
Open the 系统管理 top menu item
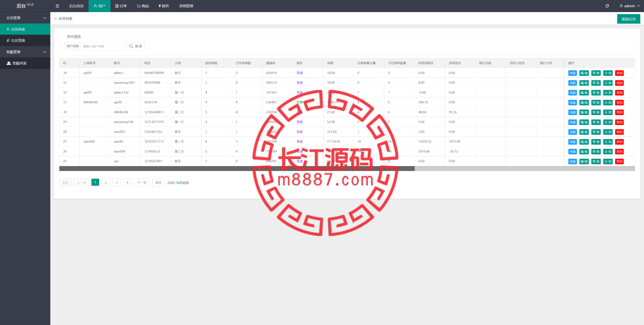coord(186,6)
